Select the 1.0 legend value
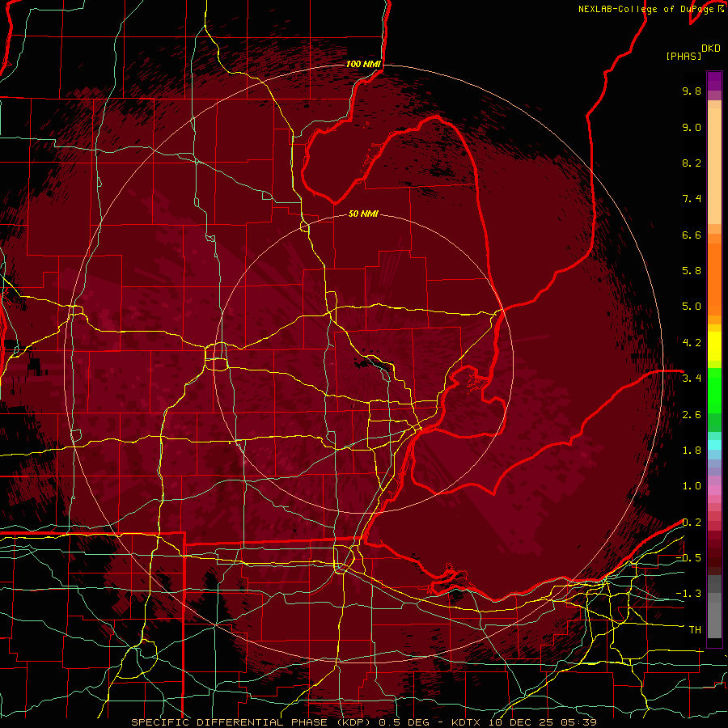The width and height of the screenshot is (728, 728). (692, 487)
